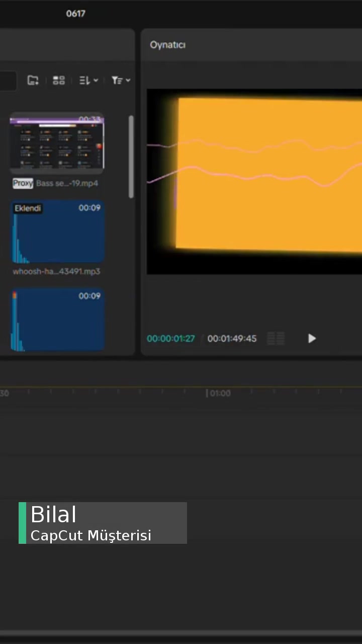362x644 pixels.
Task: Play the preview in the Oynatıcı panel
Action: 312,339
